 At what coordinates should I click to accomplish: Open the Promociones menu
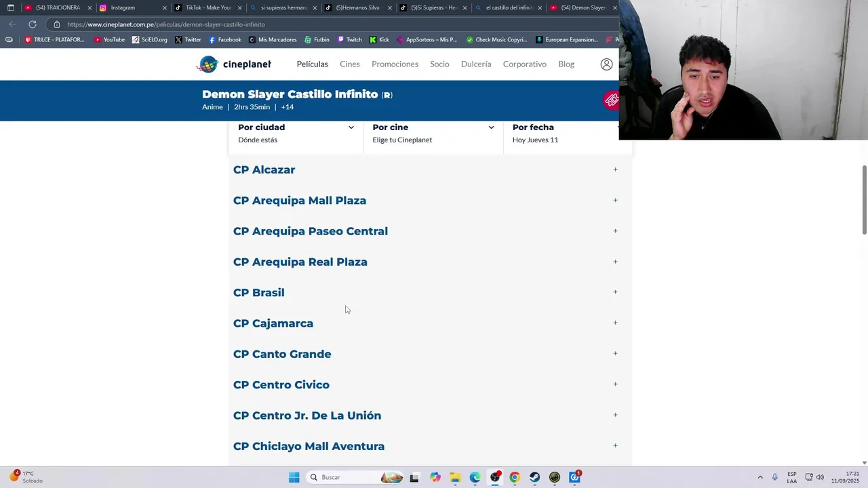tap(395, 64)
